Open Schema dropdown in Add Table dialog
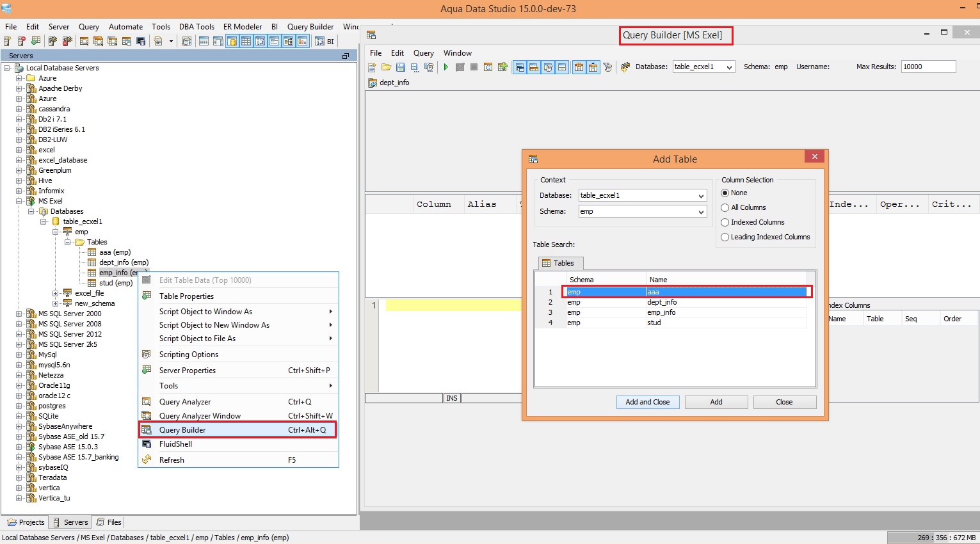This screenshot has width=980, height=544. click(701, 211)
